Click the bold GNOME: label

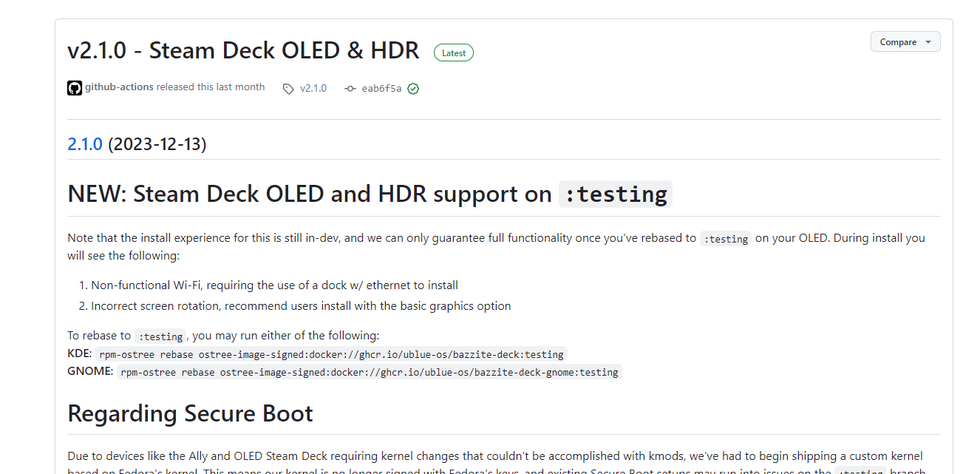90,371
